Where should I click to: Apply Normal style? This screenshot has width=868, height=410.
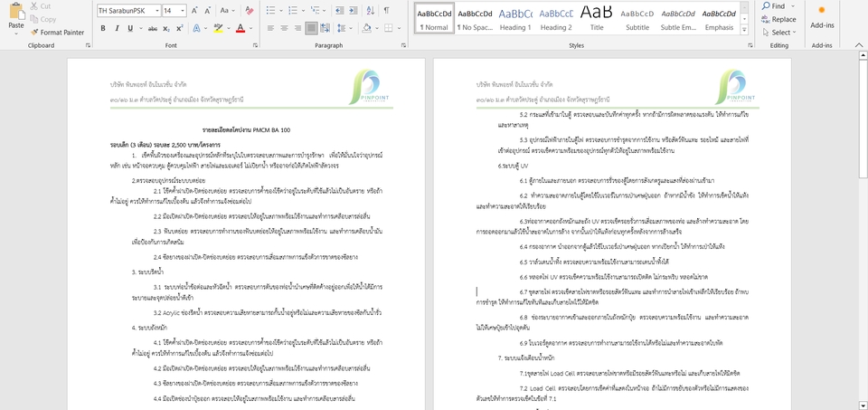(x=434, y=18)
